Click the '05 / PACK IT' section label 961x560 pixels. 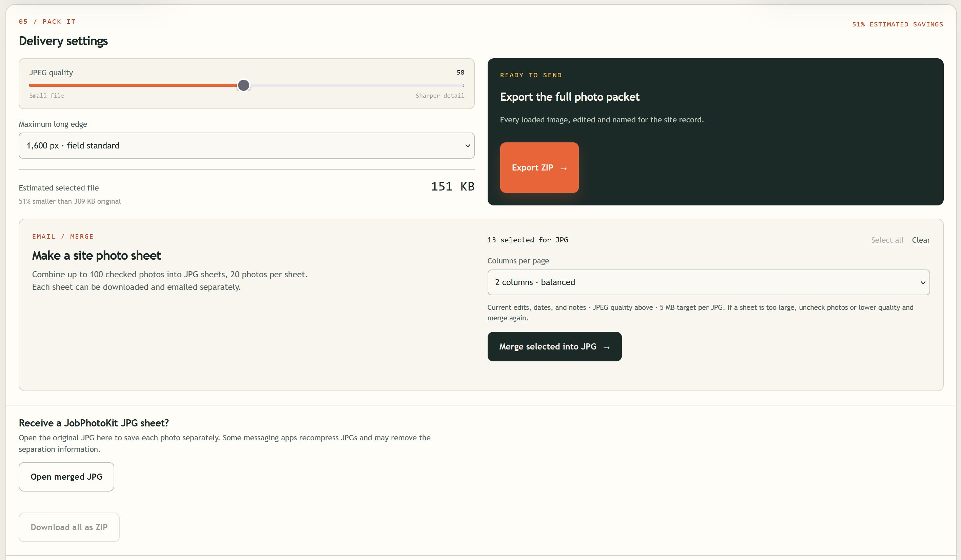(47, 22)
